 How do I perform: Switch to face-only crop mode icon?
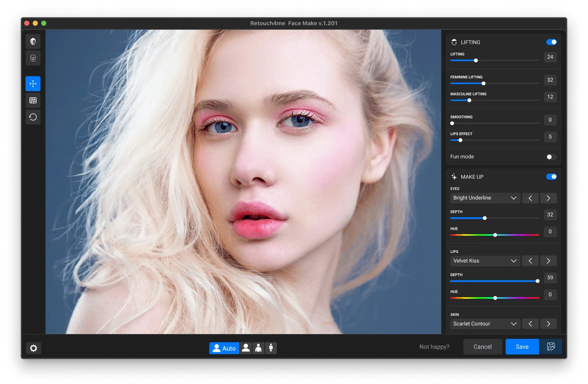pyautogui.click(x=246, y=348)
